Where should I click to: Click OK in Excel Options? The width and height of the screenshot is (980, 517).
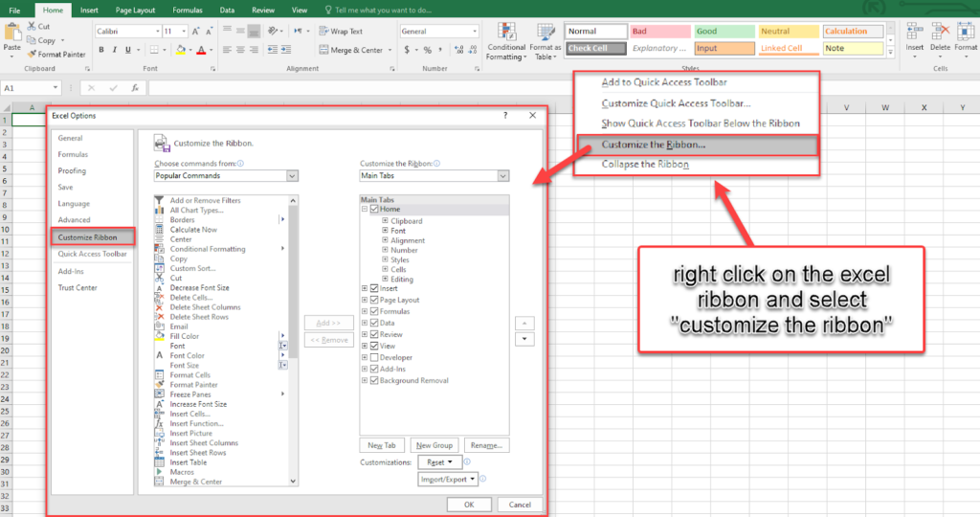coord(469,505)
